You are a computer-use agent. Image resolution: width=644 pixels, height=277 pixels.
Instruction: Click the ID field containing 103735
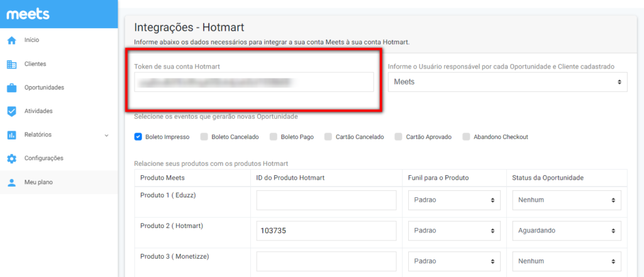point(326,231)
